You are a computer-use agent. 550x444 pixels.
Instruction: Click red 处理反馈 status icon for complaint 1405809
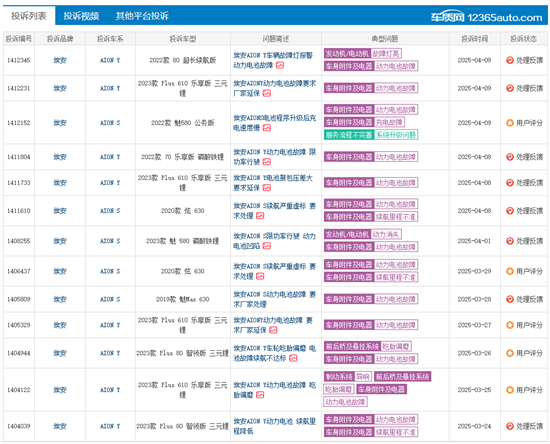tap(510, 299)
